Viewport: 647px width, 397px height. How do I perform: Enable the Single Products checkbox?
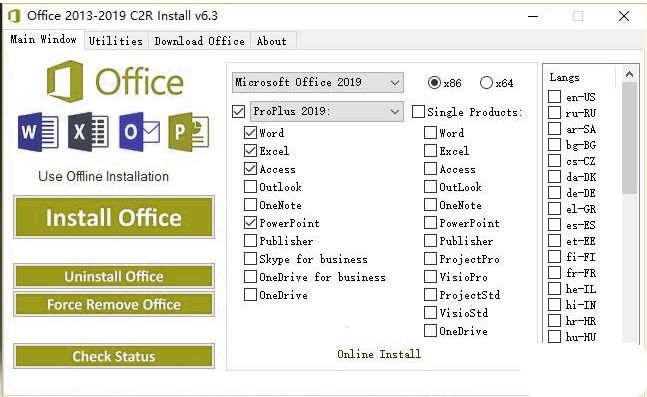pos(418,111)
